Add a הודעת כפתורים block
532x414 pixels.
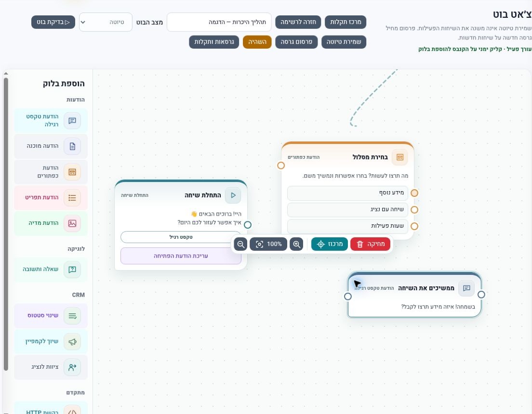[51, 172]
